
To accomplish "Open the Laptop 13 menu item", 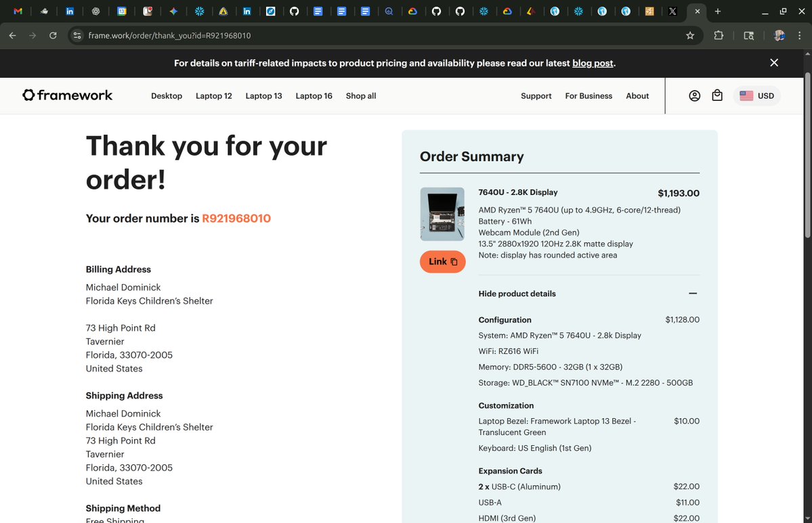I will (263, 95).
